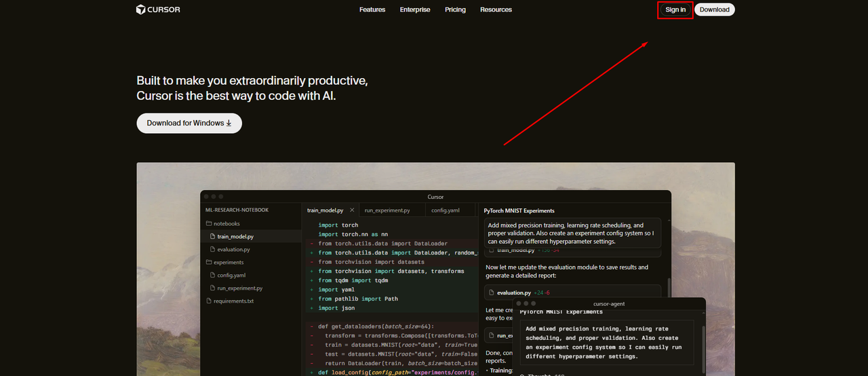Click the Download button in the header

tap(715, 10)
